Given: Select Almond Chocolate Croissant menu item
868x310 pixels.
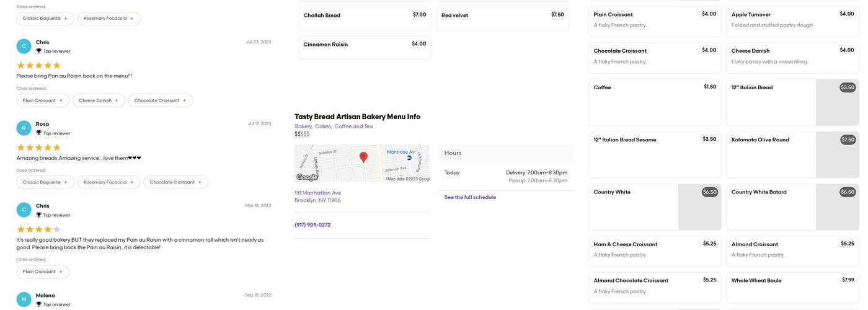Looking at the screenshot, I should click(x=655, y=288).
